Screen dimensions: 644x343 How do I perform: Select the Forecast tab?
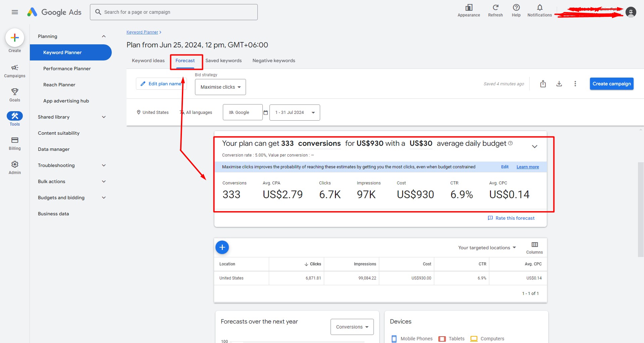pos(185,61)
